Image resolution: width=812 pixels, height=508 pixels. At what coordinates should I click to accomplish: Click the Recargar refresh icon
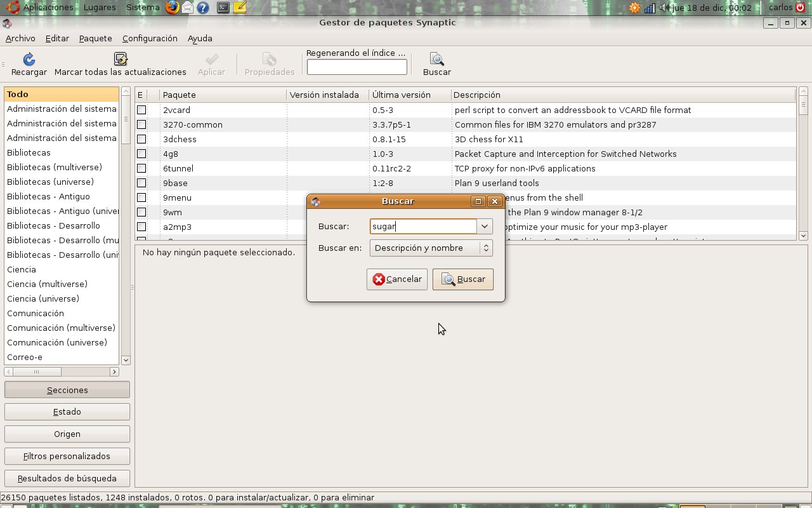(x=29, y=59)
